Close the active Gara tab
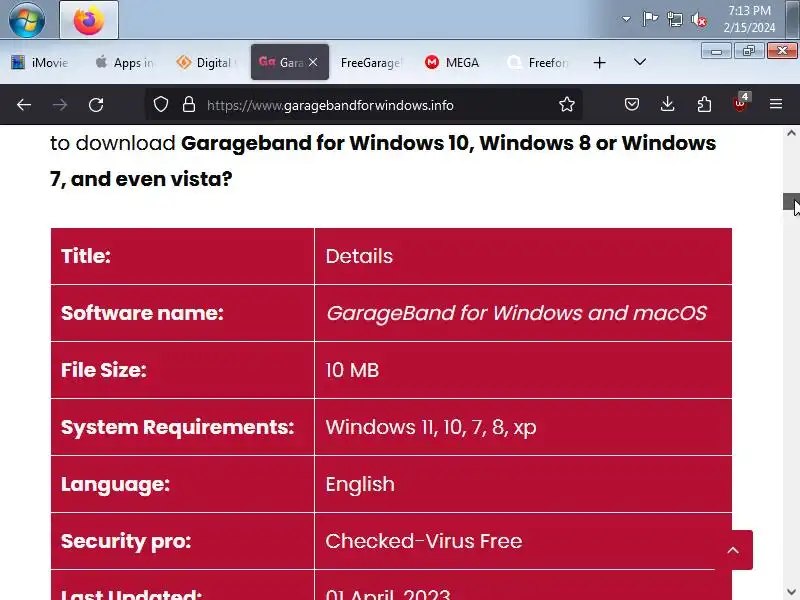Image resolution: width=800 pixels, height=600 pixels. 313,62
